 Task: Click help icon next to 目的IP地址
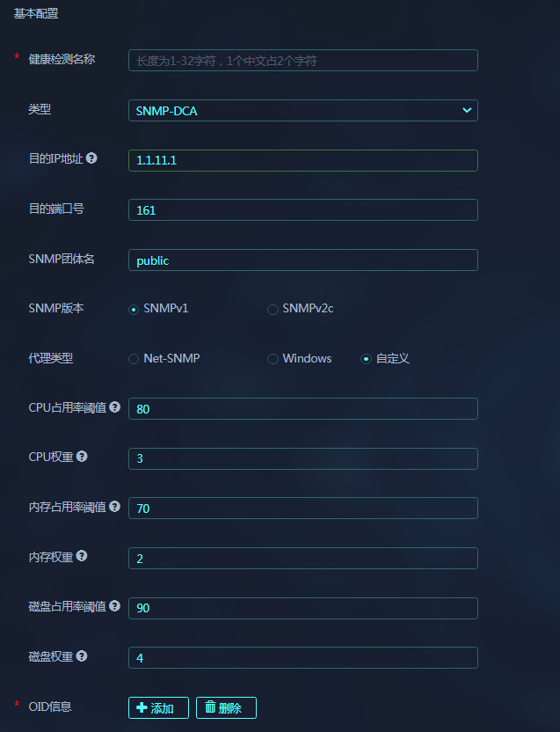coord(91,158)
